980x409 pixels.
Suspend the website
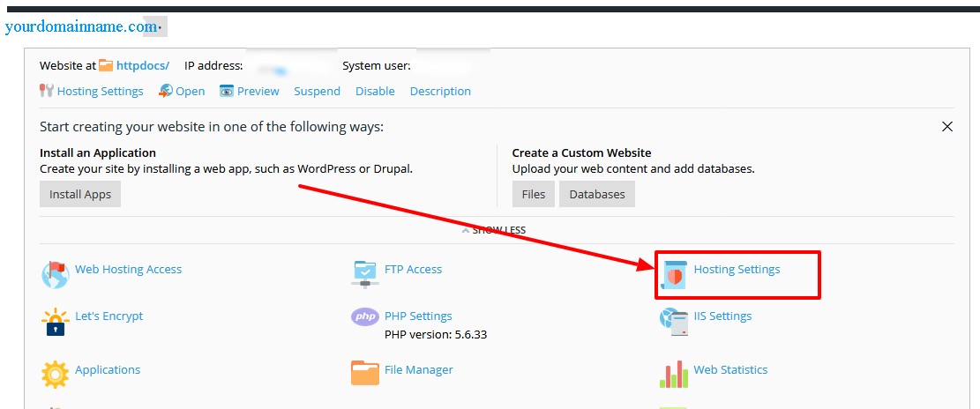click(317, 91)
